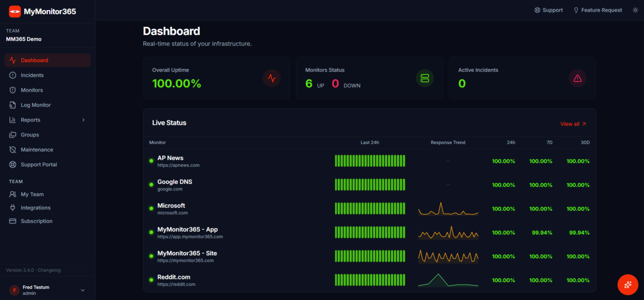Click the Groups folders icon
The width and height of the screenshot is (644, 300).
pos(13,135)
